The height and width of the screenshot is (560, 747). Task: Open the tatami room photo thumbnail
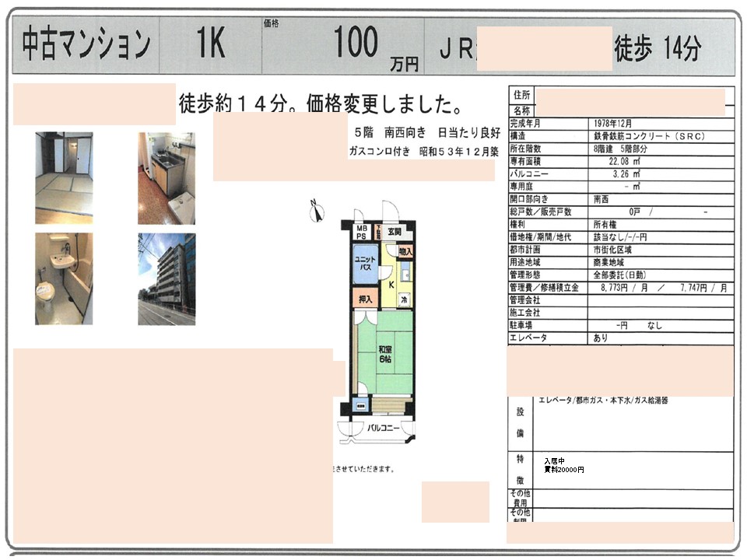64,178
